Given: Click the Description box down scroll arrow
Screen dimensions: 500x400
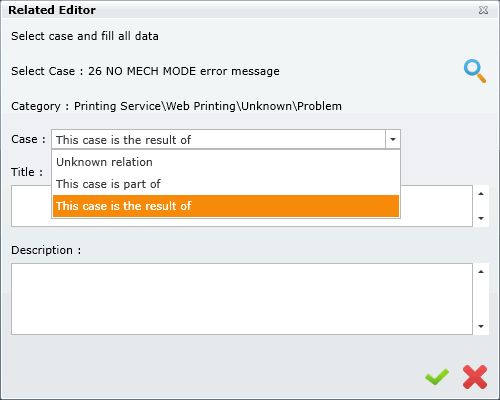Looking at the screenshot, I should (x=481, y=326).
